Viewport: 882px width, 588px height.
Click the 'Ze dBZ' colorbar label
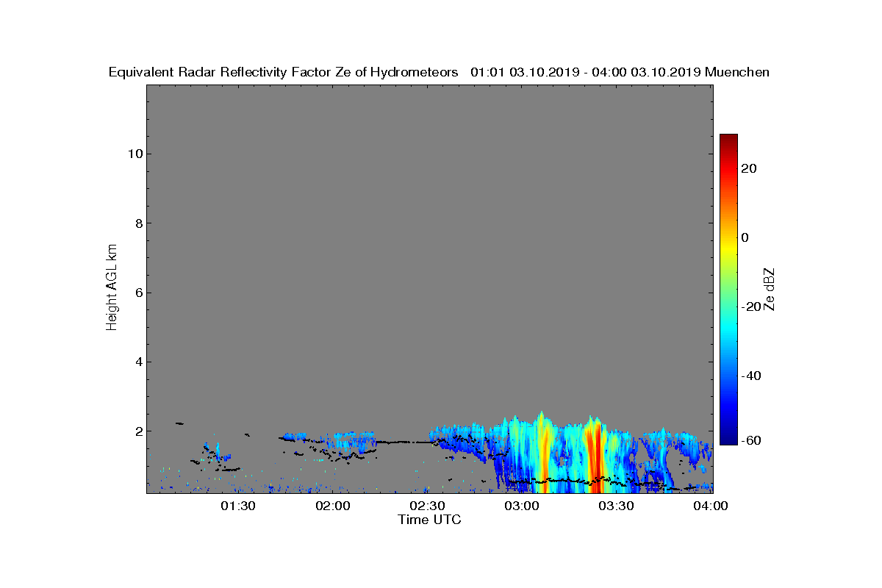click(770, 290)
